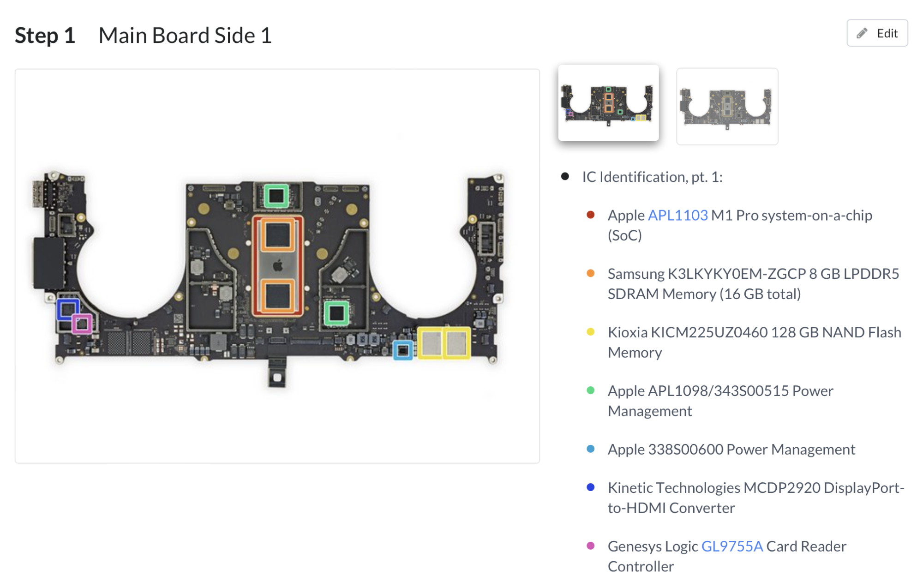This screenshot has width=923, height=588.
Task: Click the right yellow-outlined NAND flash chip
Action: (x=457, y=343)
